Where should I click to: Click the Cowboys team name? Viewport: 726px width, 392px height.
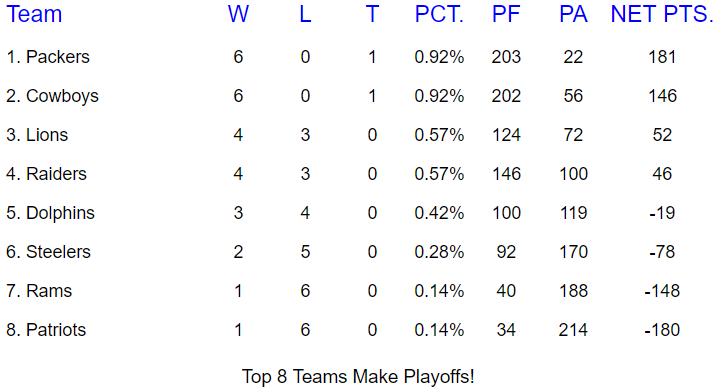[x=62, y=96]
